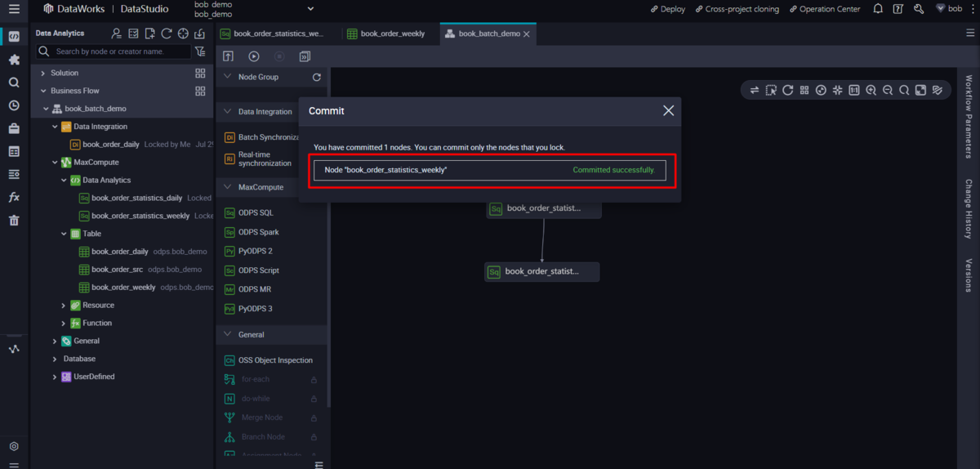980x469 pixels.
Task: Collapse the Data Integration palette section
Action: (x=227, y=112)
